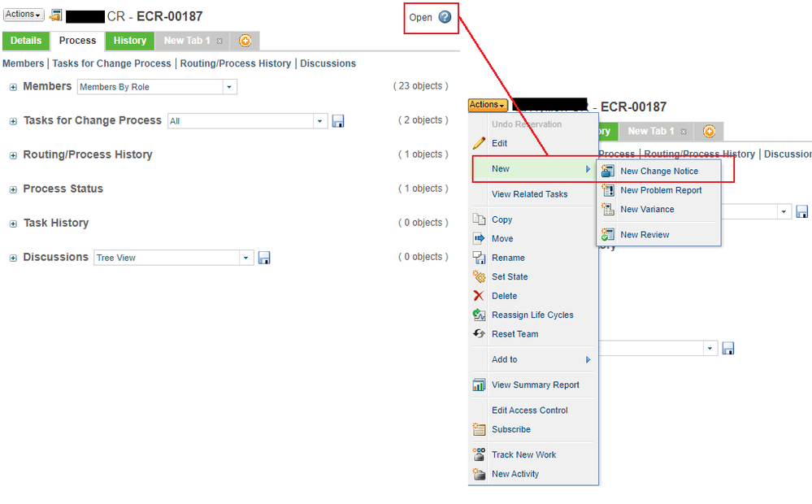Expand the Members table
The height and width of the screenshot is (504, 812).
[x=13, y=88]
